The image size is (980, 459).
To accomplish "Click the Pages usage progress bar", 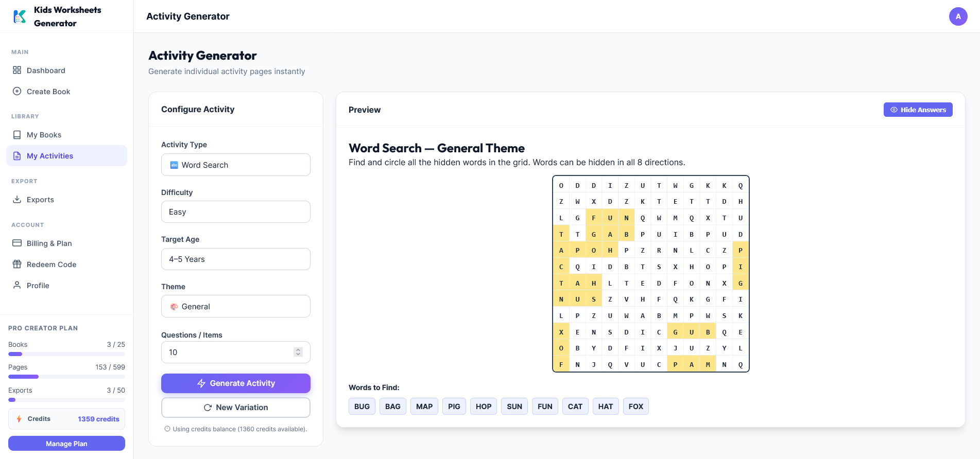I will click(x=66, y=377).
